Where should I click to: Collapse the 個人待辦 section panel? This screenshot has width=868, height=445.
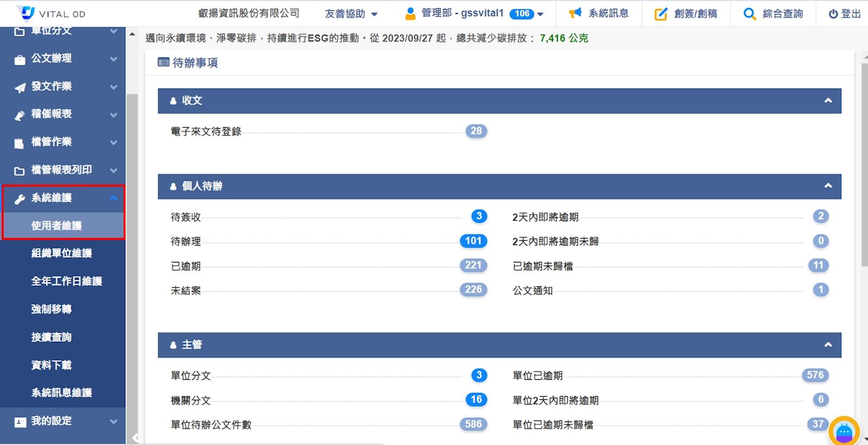(828, 186)
